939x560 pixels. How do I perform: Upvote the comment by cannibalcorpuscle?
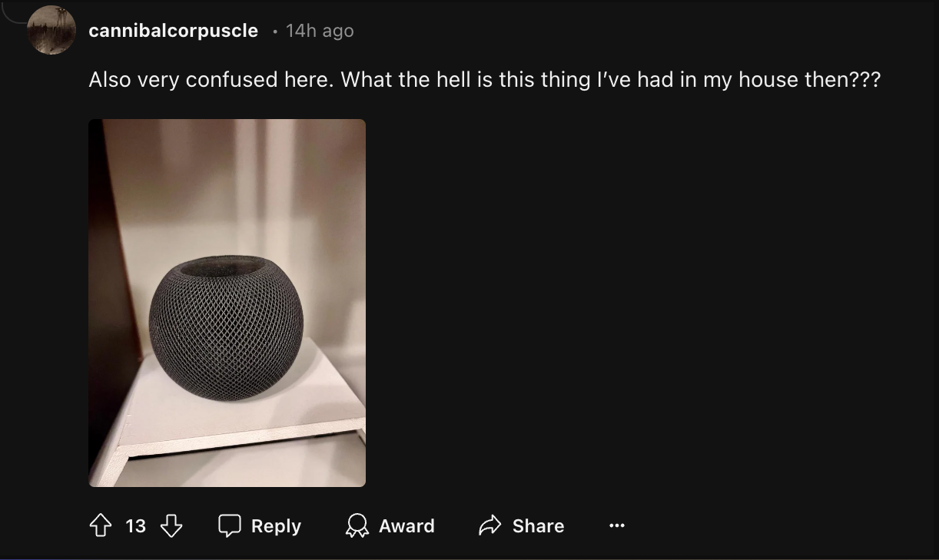(x=101, y=525)
